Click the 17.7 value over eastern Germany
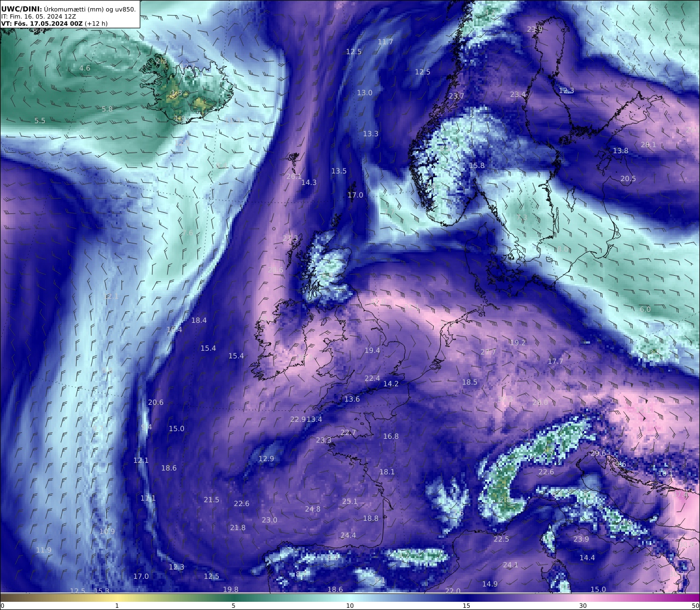 pos(556,362)
